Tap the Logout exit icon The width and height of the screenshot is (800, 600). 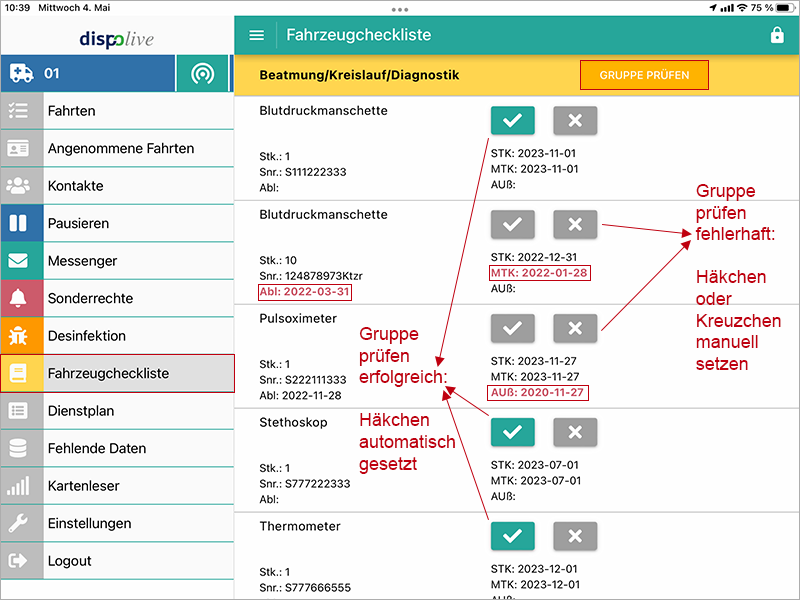pos(18,561)
